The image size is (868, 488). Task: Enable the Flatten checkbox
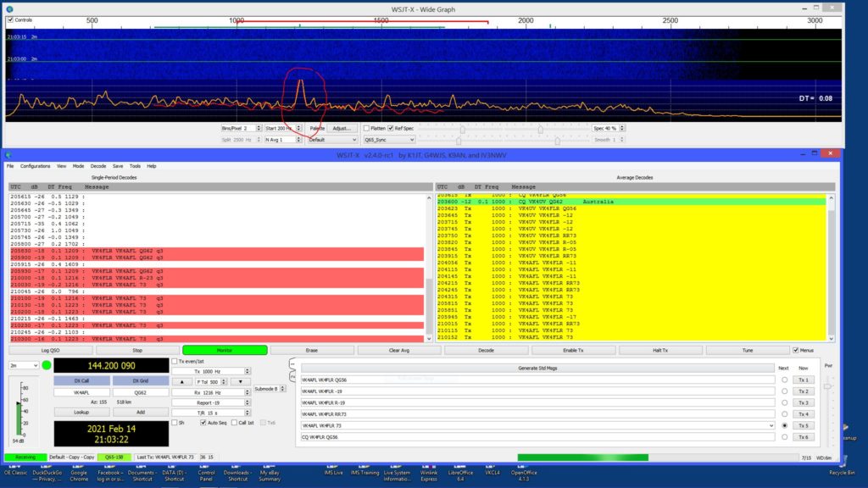[x=366, y=129]
